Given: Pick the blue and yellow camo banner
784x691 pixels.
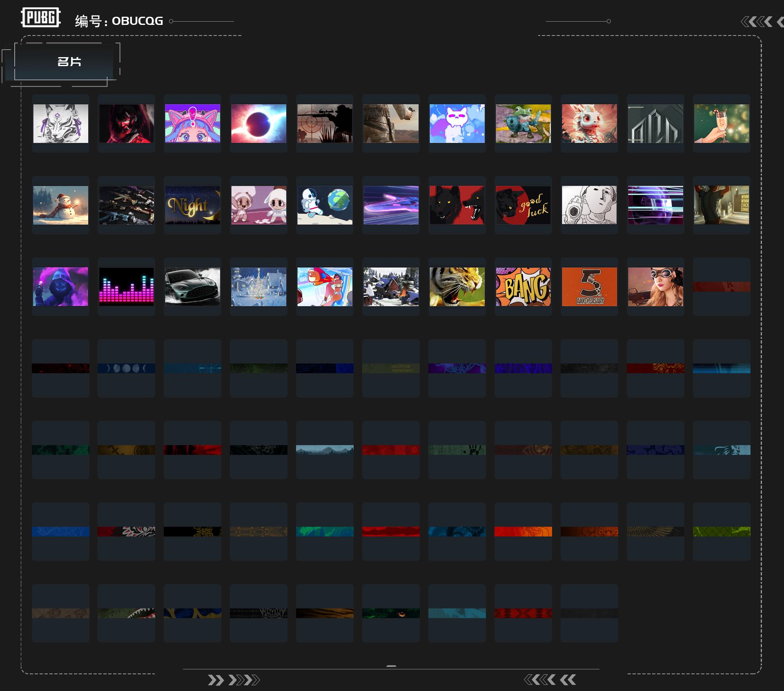Looking at the screenshot, I should [193, 613].
